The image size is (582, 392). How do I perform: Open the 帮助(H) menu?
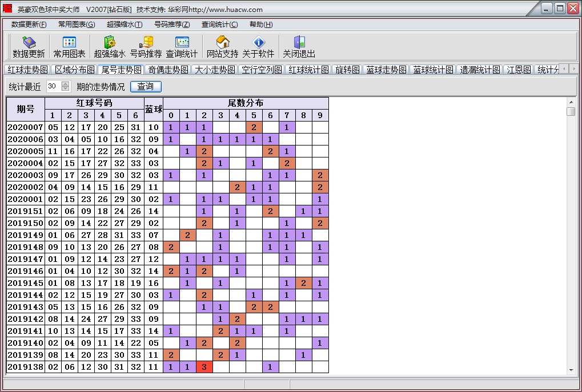point(261,25)
